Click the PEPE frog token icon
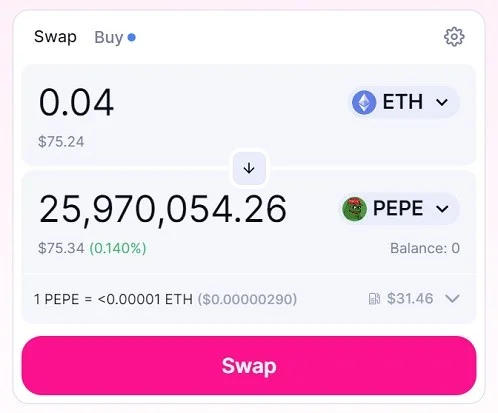Screen dimensions: 498x413 click(355, 209)
